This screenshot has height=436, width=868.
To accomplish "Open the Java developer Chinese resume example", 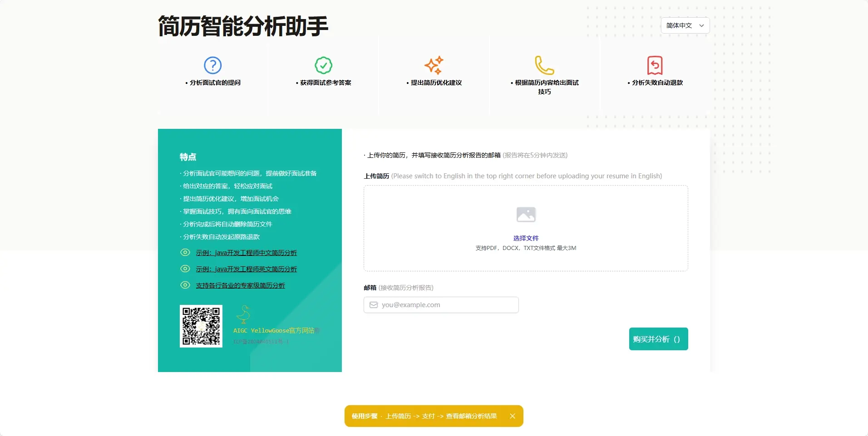I will tap(247, 253).
